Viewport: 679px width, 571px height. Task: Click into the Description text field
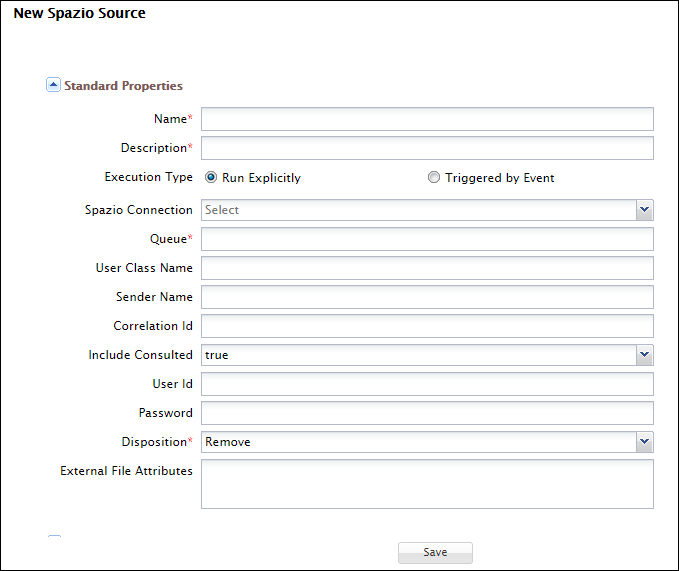[427, 148]
